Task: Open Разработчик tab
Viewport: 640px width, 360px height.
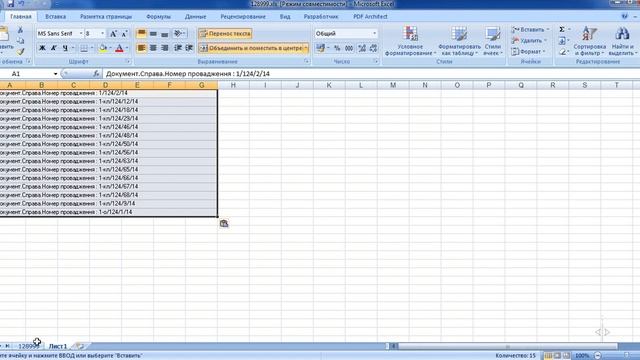Action: (321, 17)
